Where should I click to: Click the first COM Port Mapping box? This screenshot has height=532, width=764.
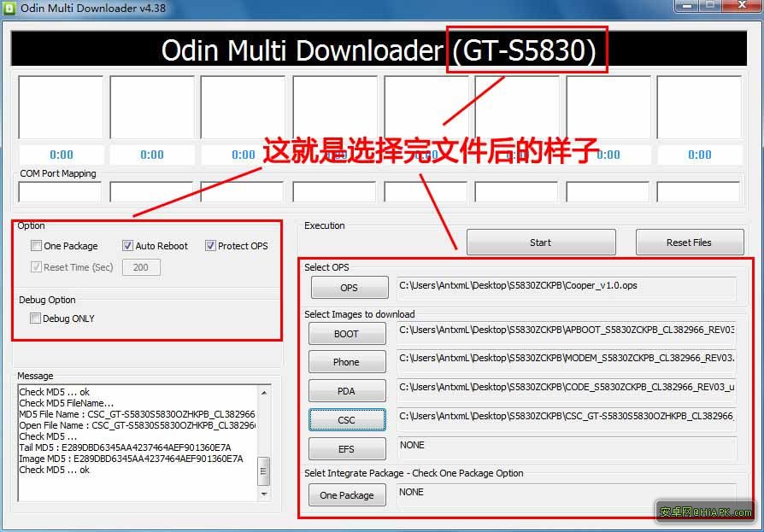60,192
